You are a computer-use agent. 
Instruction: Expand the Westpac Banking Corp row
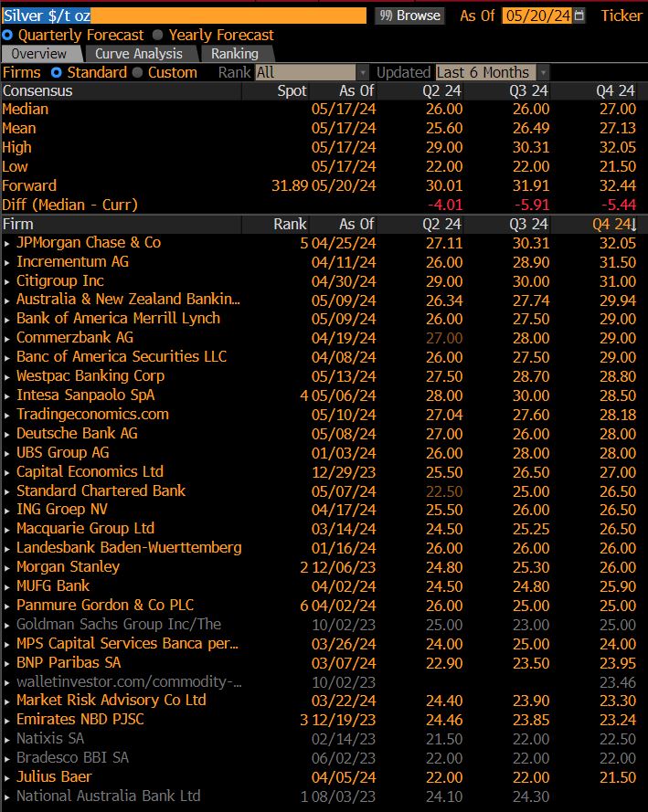click(6, 377)
